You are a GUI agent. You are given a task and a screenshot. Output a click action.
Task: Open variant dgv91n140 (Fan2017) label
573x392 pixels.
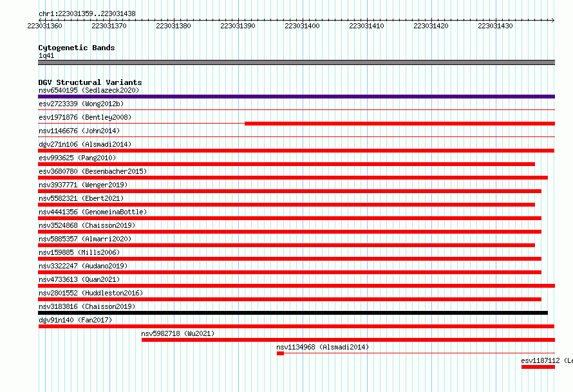(75, 320)
